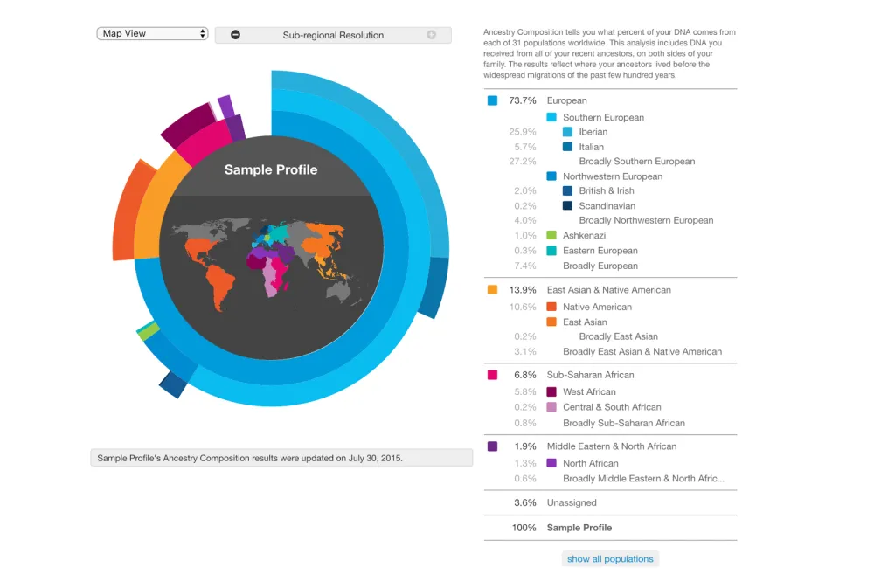Click the Sub-regional Resolution slider track

tap(332, 35)
